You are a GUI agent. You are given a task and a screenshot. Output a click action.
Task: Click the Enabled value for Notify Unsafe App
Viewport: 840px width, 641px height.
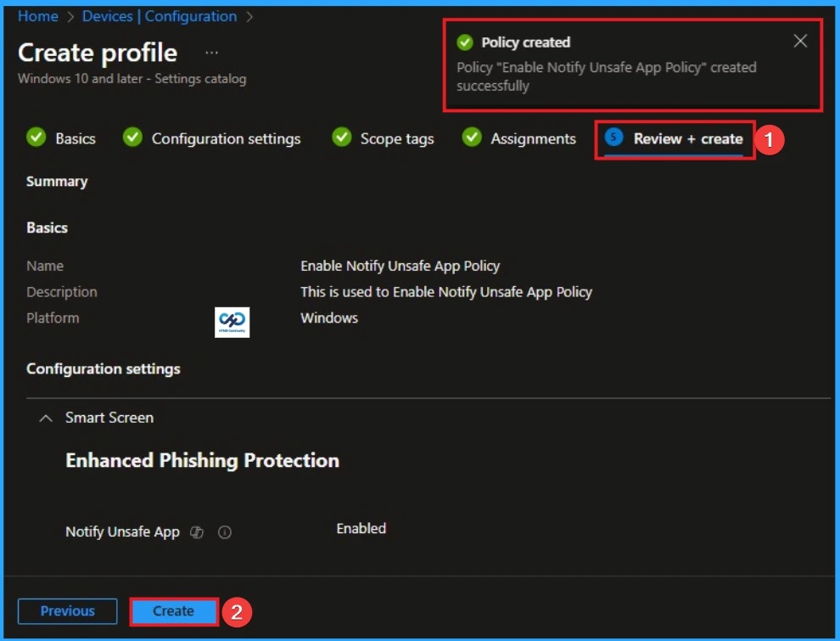(361, 528)
